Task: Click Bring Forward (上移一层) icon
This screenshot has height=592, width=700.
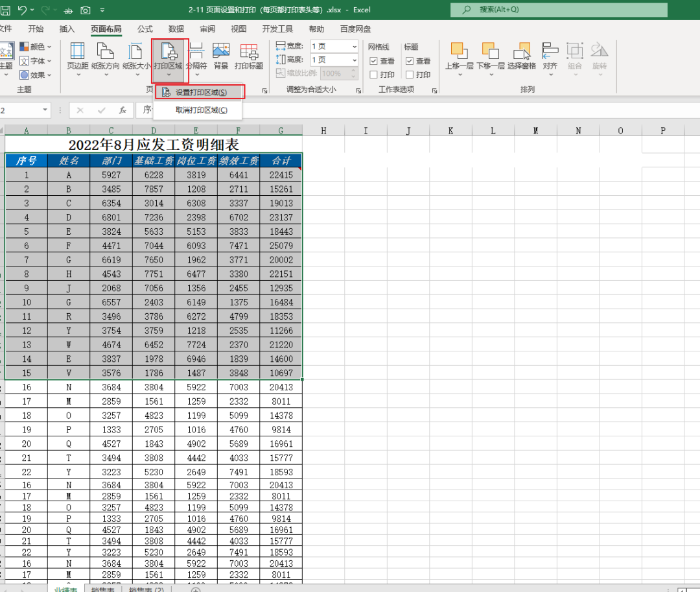Action: 460,51
